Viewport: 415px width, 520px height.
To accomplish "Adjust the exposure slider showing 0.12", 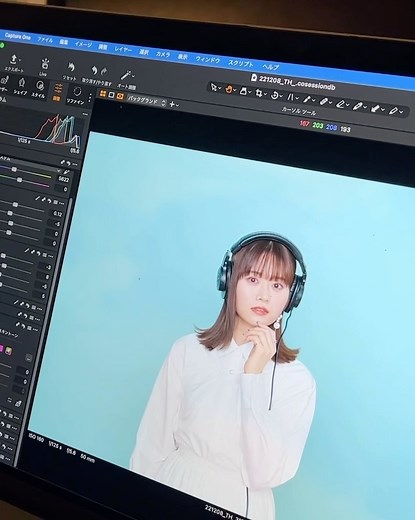I will click(x=15, y=204).
